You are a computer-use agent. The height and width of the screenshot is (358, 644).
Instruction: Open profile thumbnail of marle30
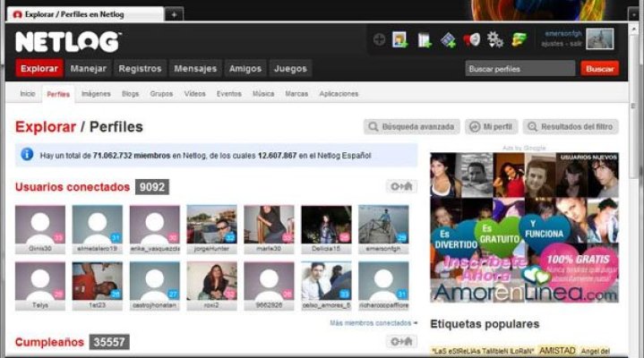(x=269, y=225)
